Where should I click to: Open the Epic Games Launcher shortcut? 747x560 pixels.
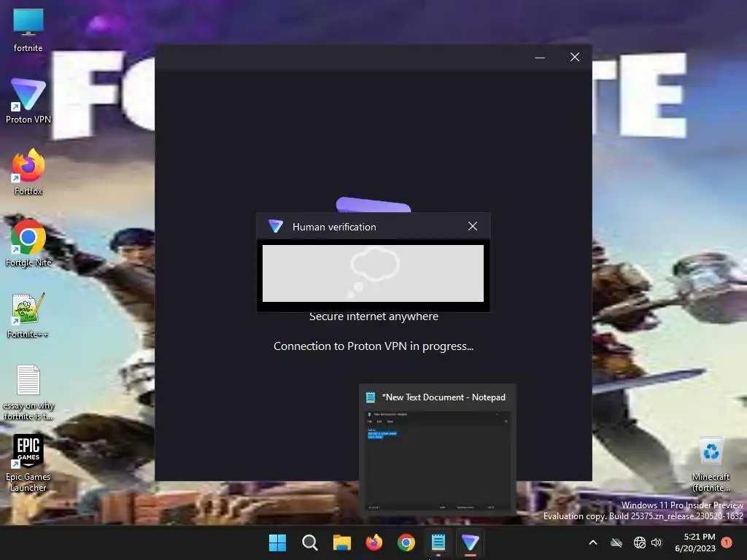[28, 462]
